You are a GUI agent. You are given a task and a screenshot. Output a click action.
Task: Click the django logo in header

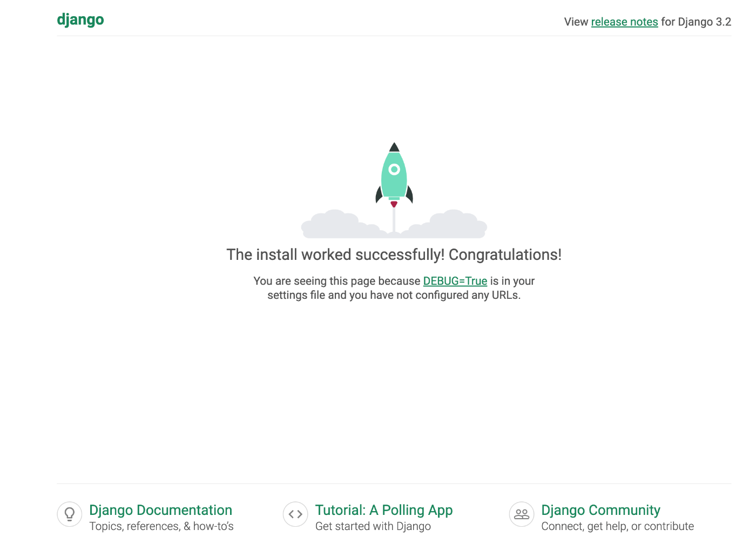(80, 20)
